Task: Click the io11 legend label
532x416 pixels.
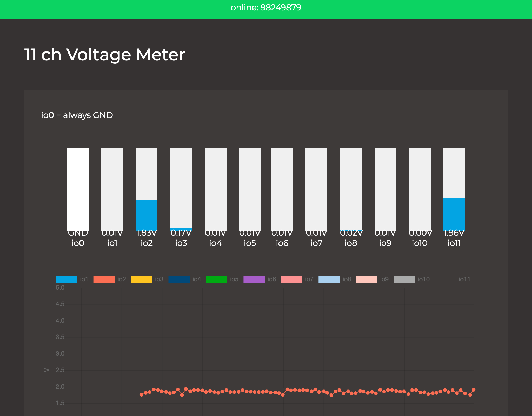Action: [x=464, y=279]
